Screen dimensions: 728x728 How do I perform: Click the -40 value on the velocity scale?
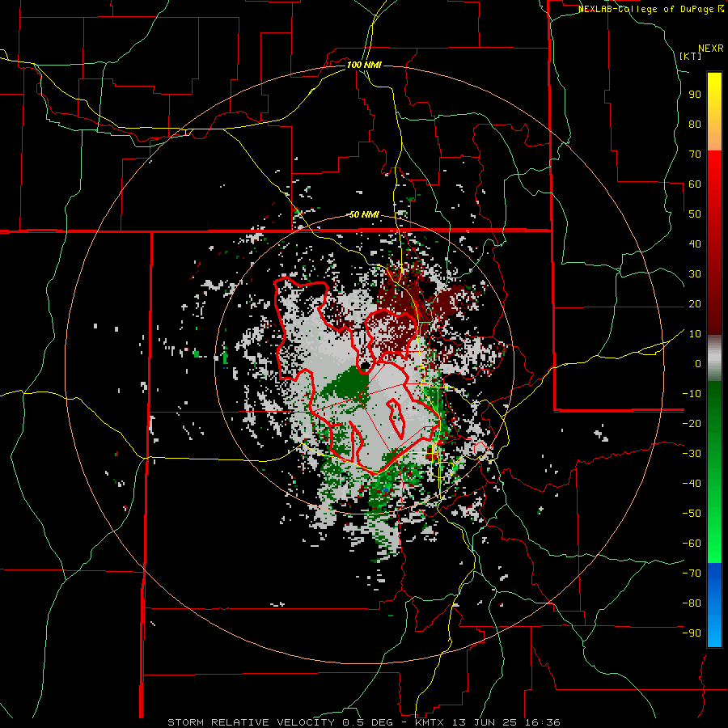[x=692, y=484]
